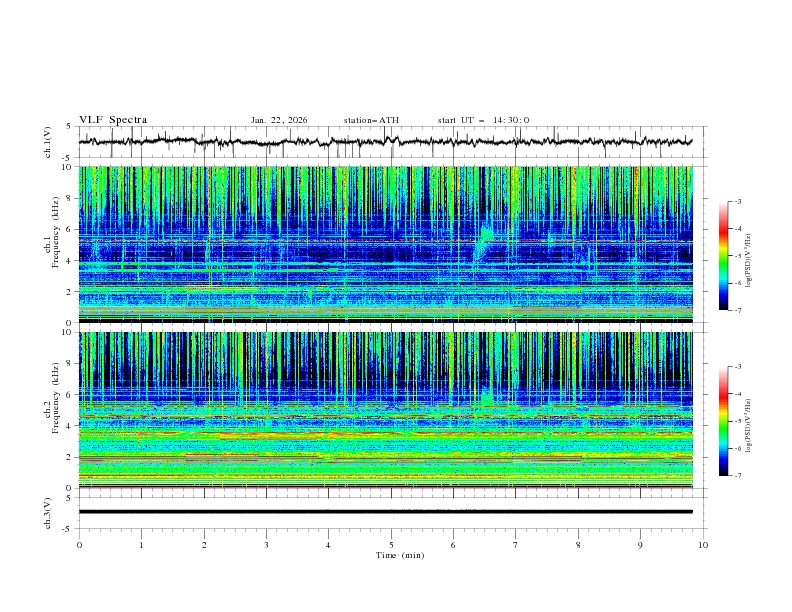This screenshot has width=792, height=612.
Task: Click inside the ch.2 spectrogram panel
Action: (x=386, y=410)
